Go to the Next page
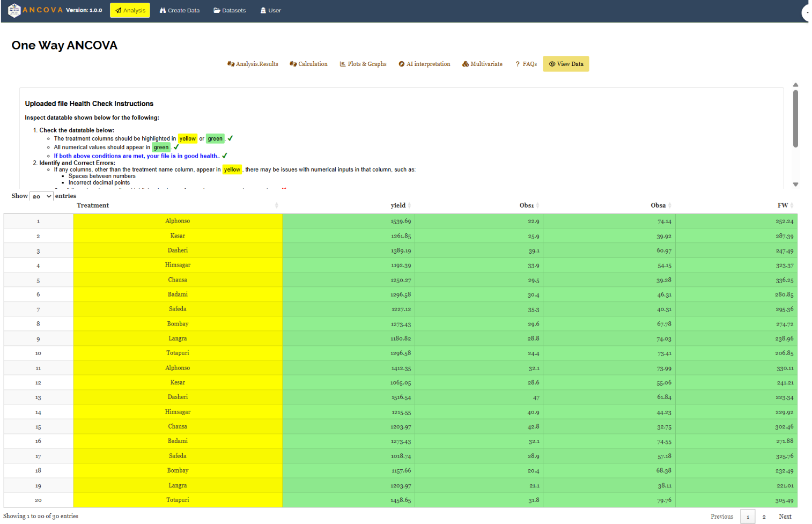 [x=785, y=516]
